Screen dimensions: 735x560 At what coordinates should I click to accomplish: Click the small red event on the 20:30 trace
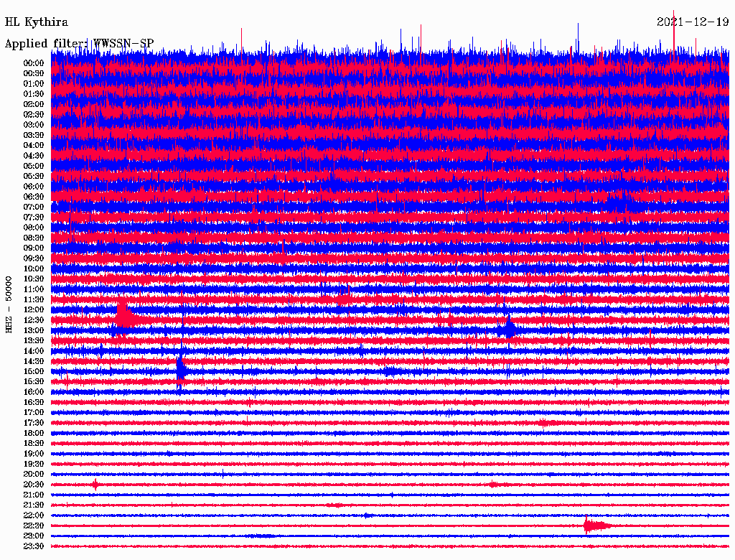(x=95, y=485)
